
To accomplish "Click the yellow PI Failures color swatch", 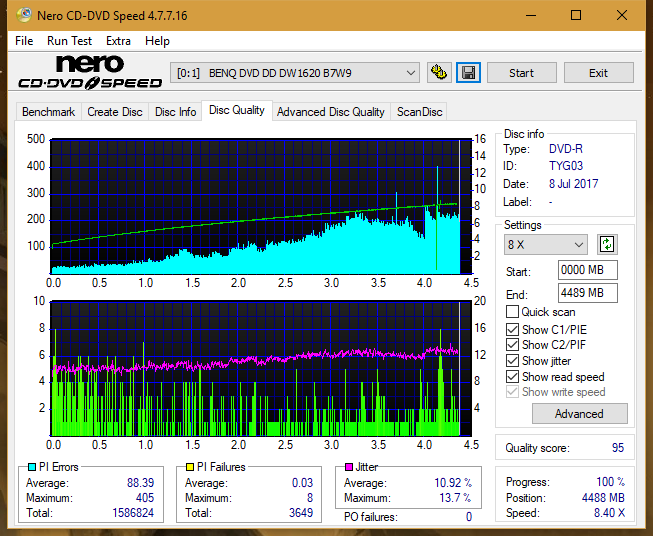I will pos(190,467).
